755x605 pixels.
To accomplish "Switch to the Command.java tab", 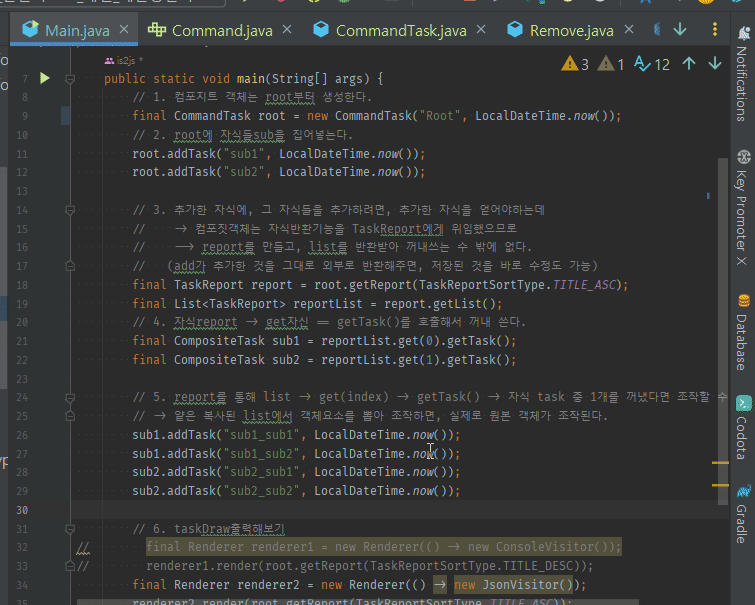I will point(222,31).
